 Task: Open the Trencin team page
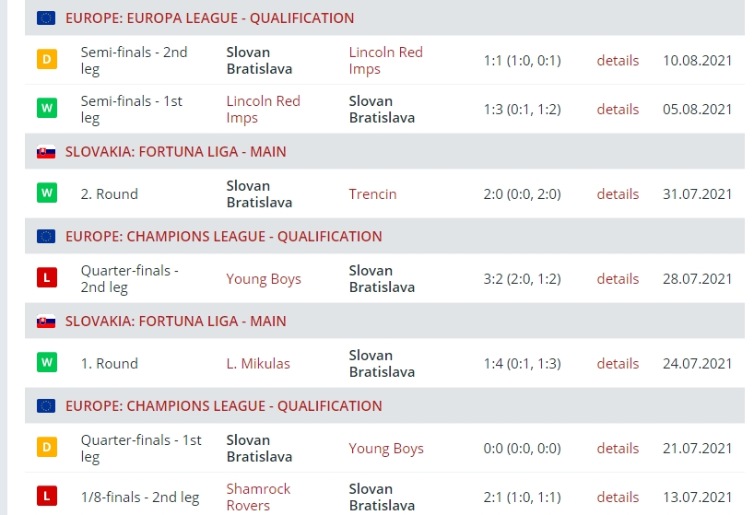click(x=372, y=194)
